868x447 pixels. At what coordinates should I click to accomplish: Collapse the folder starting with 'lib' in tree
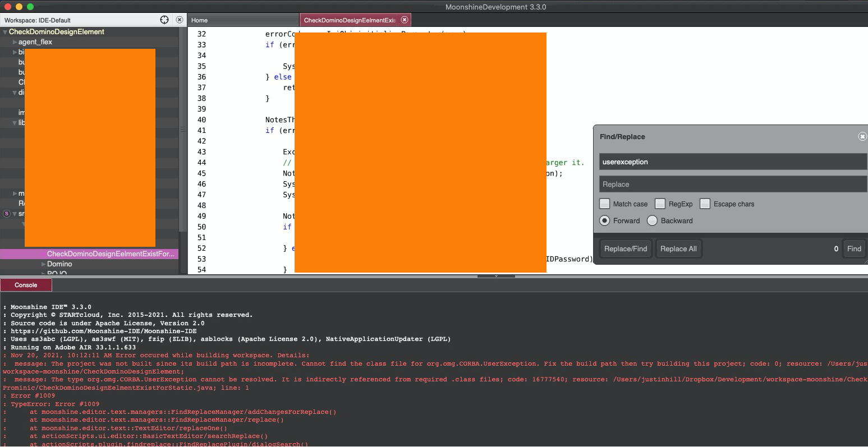point(15,123)
